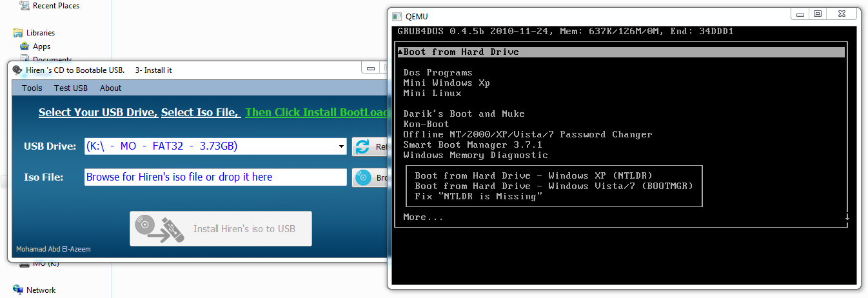This screenshot has width=868, height=298.
Task: Click the Refresh drives button
Action: click(370, 146)
